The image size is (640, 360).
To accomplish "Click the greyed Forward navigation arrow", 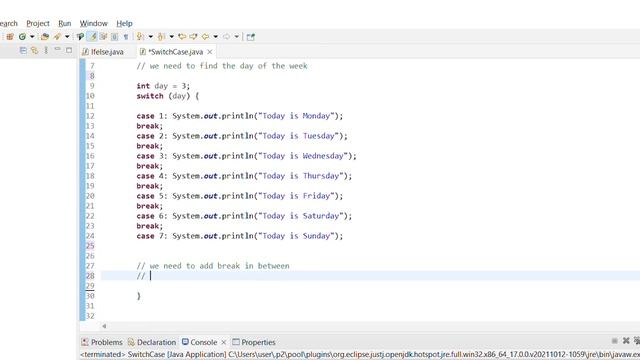I will 227,37.
